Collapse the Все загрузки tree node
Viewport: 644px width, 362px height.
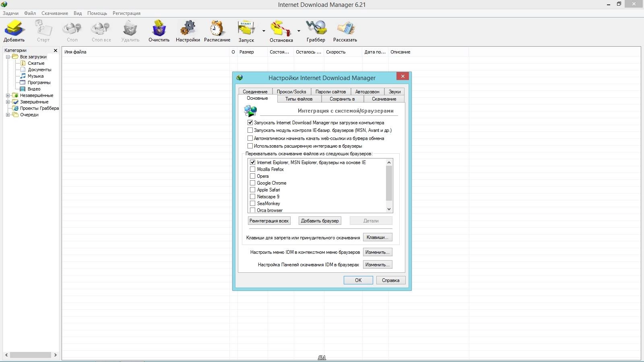click(8, 57)
